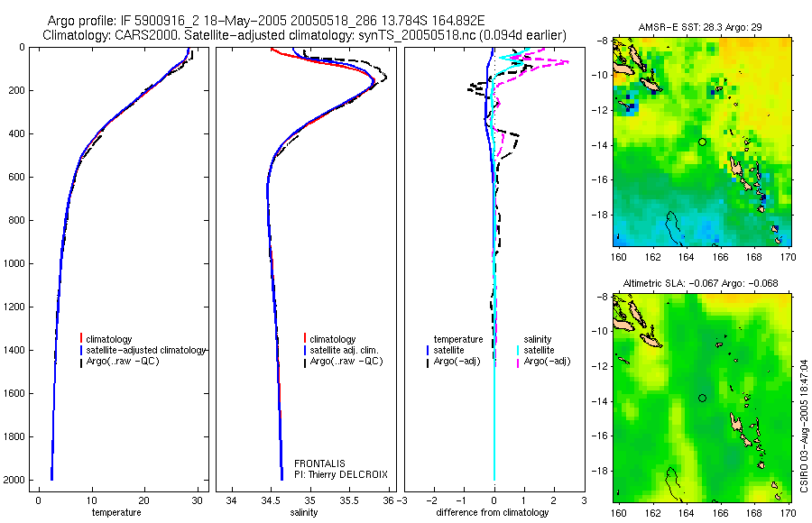Click 'Argo(..raw -QC)' in the salinity panel legend

click(x=346, y=361)
